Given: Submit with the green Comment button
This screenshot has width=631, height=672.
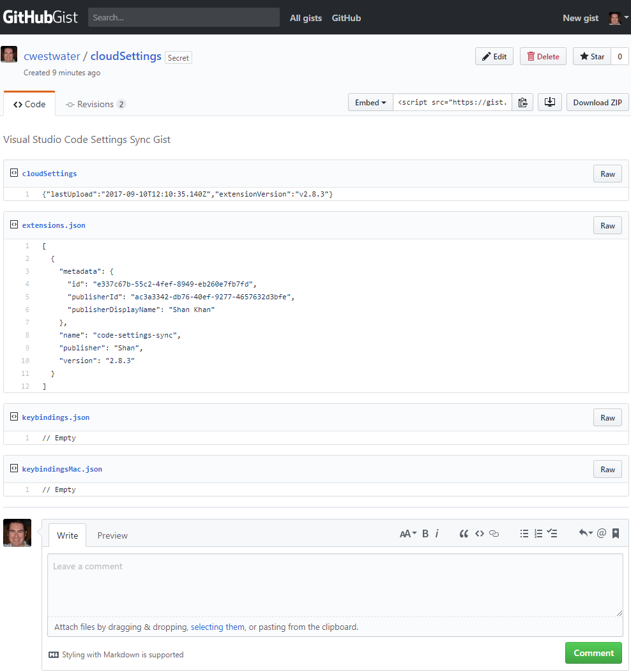Looking at the screenshot, I should point(594,653).
